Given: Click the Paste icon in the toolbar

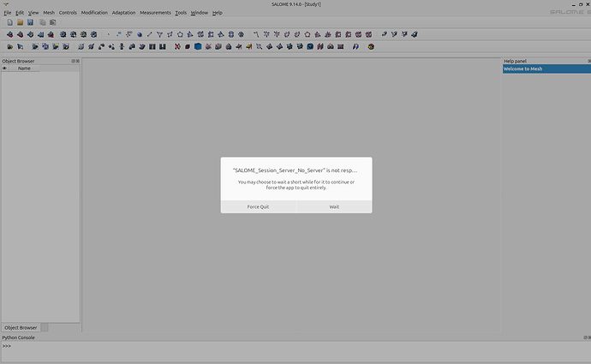Looking at the screenshot, I should point(52,22).
